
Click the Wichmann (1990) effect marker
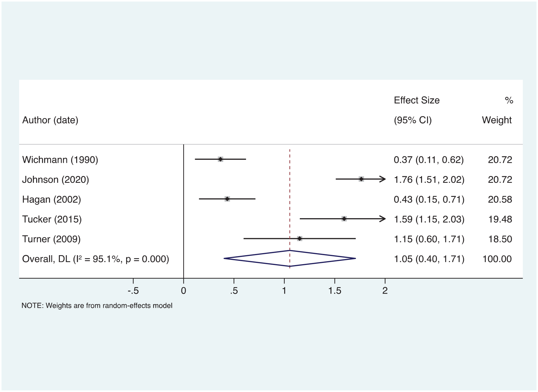[220, 159]
